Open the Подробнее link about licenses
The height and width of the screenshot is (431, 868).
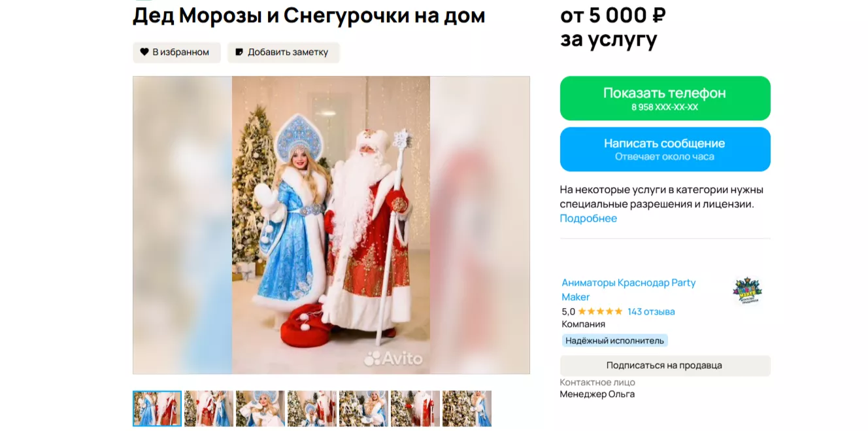point(588,218)
